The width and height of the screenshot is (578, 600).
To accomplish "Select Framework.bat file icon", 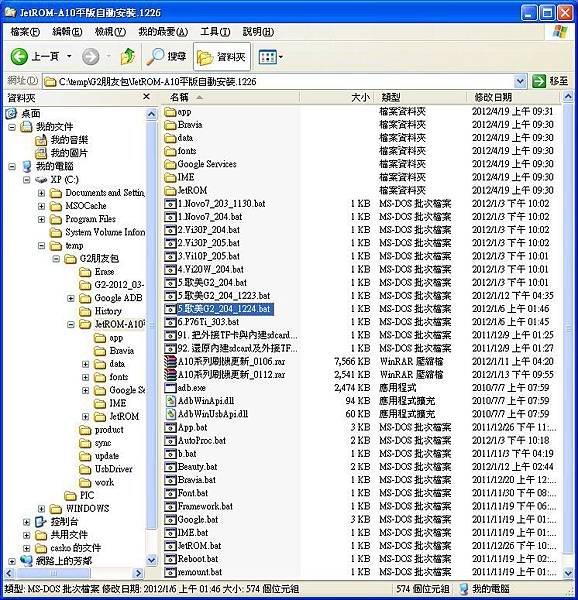I will (170, 506).
